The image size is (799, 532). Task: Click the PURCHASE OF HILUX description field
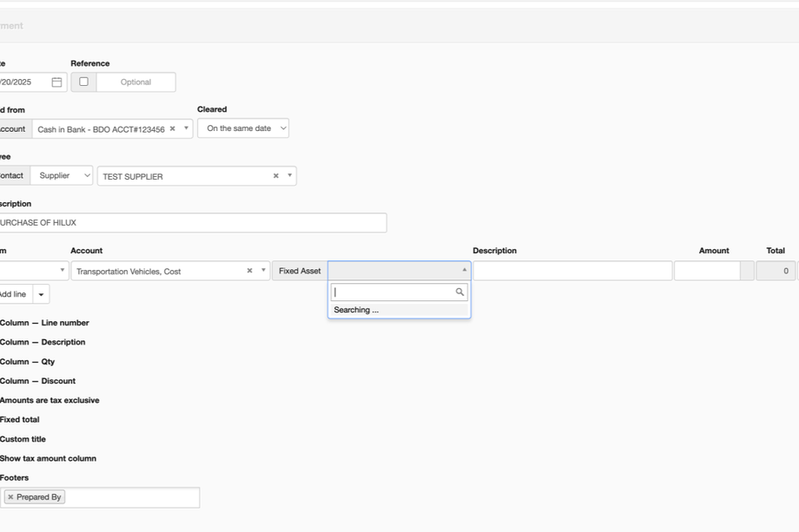[x=191, y=223]
